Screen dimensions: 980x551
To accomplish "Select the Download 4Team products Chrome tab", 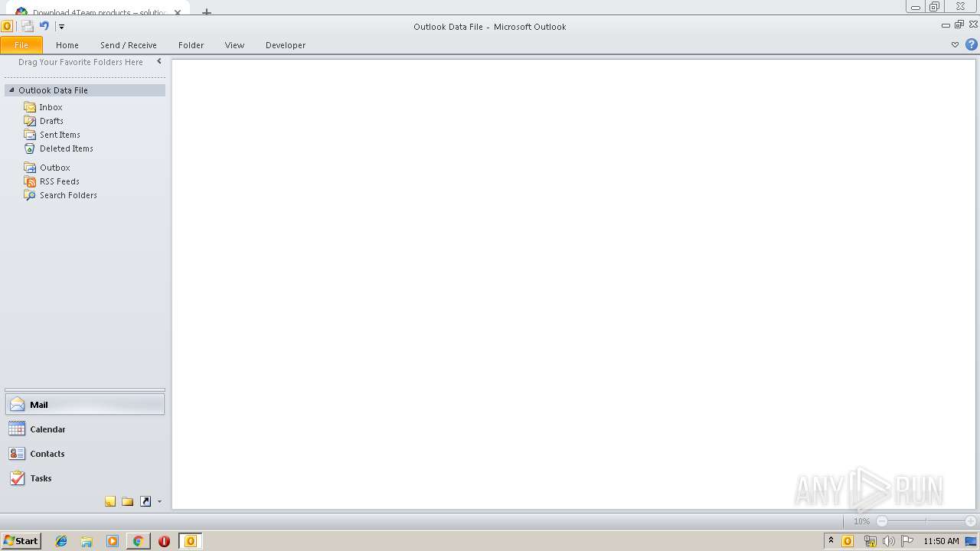I will click(98, 10).
